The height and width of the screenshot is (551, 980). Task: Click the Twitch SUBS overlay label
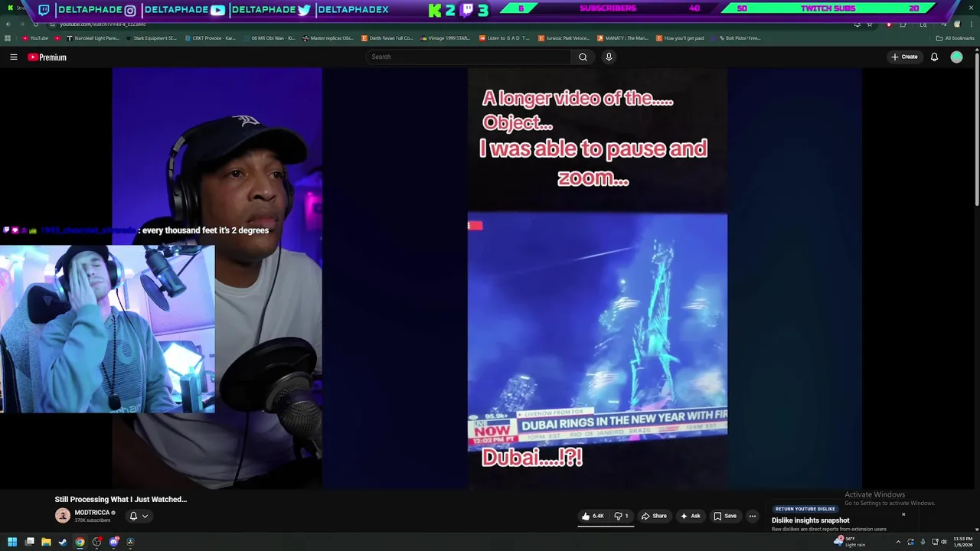(x=827, y=8)
